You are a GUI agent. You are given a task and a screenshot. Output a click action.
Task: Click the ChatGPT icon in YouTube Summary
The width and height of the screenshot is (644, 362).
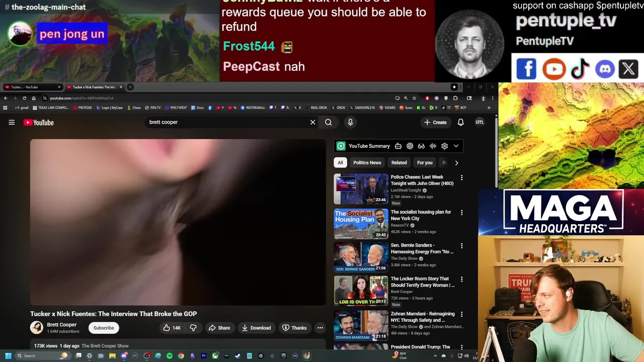pyautogui.click(x=410, y=146)
